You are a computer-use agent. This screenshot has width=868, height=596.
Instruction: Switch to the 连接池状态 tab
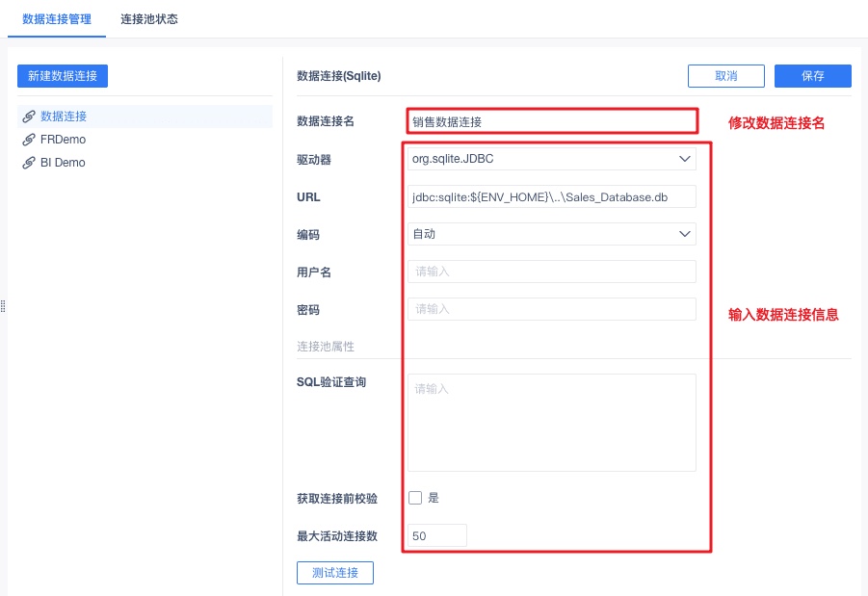click(x=149, y=19)
